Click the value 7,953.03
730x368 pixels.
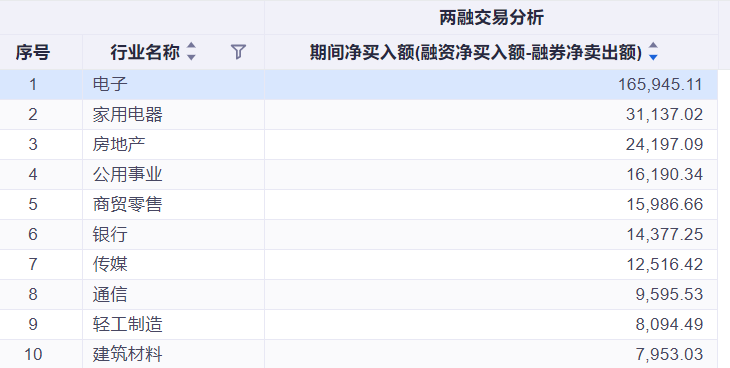click(669, 354)
